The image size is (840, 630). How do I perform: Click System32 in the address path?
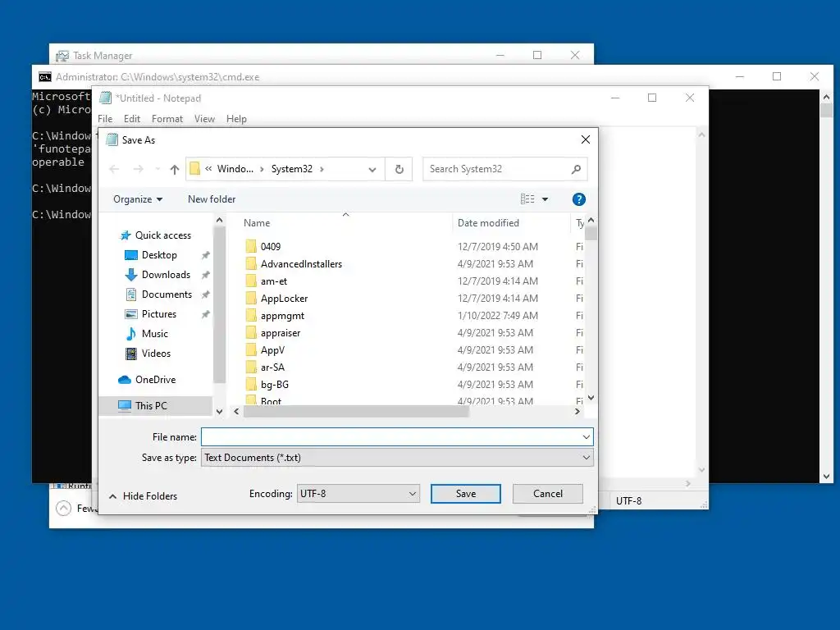(291, 169)
